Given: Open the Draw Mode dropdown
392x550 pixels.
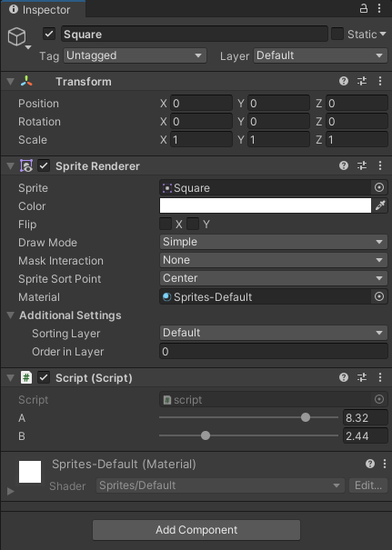Looking at the screenshot, I should pos(274,242).
